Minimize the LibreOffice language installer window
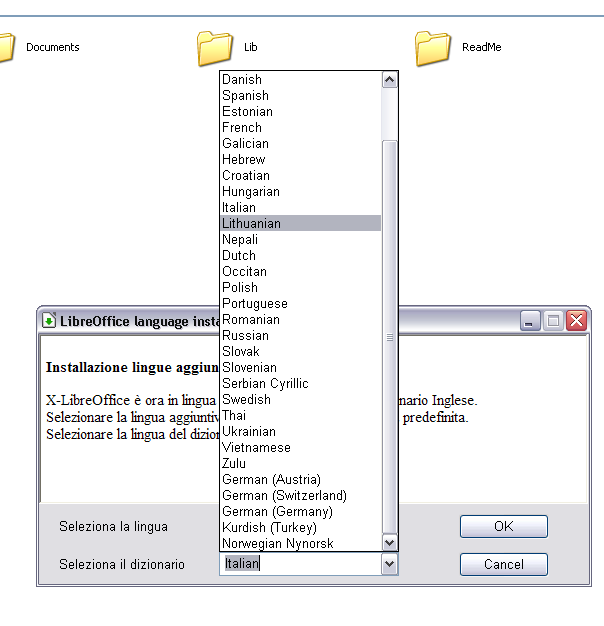The image size is (604, 626). pyautogui.click(x=530, y=321)
